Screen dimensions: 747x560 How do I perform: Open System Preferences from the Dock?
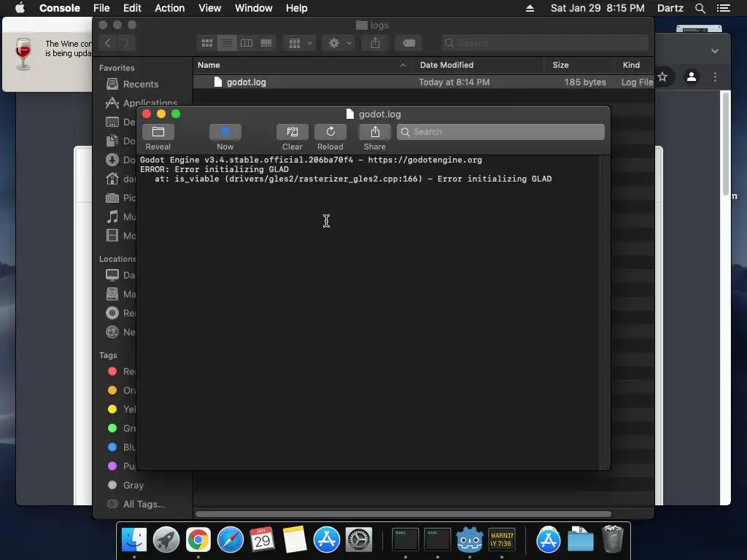pos(359,540)
